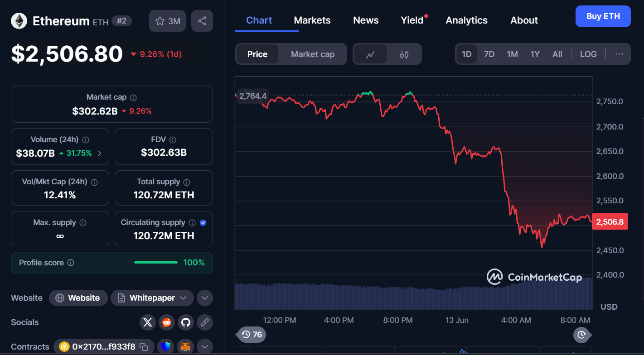Click the 12.41% Vol/Mkt Cap value

click(x=60, y=195)
